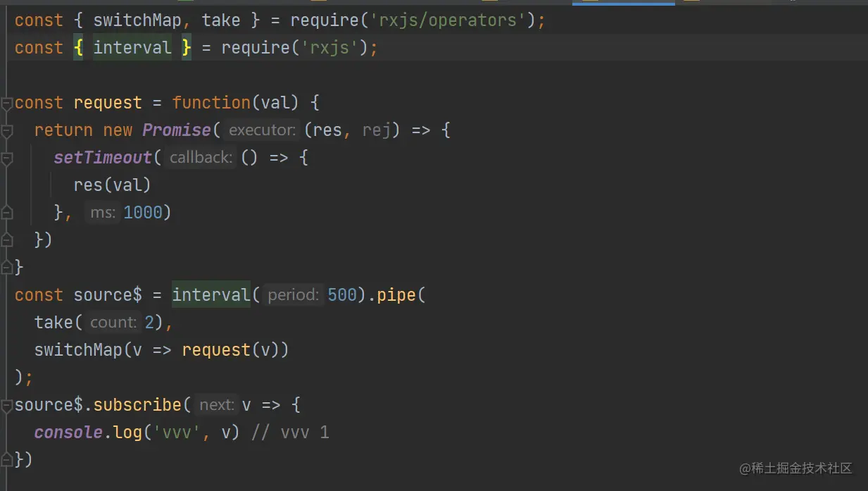
Task: Click fold end marker closing the request function
Action: (6, 267)
